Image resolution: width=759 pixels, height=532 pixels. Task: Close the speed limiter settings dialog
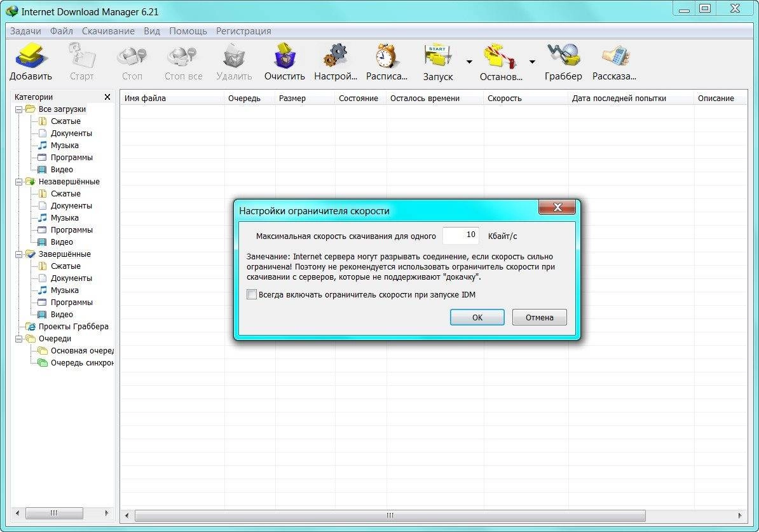pos(557,207)
